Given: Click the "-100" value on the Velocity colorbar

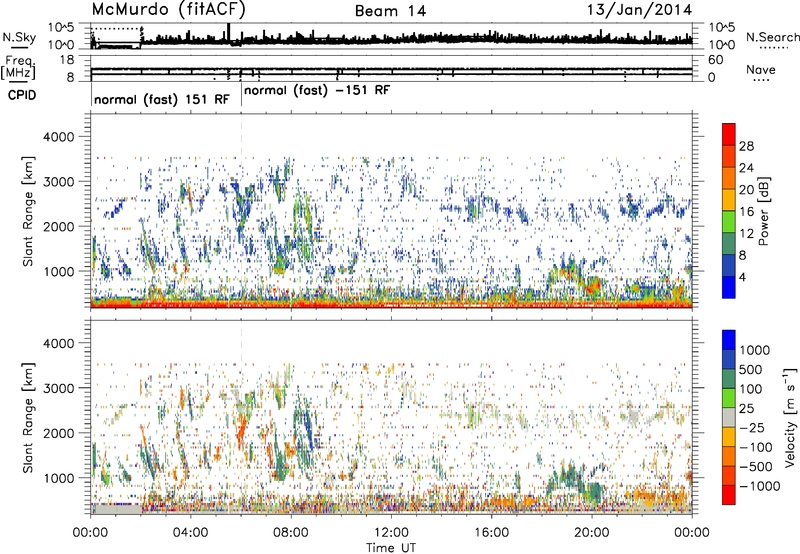Looking at the screenshot, I should point(756,447).
